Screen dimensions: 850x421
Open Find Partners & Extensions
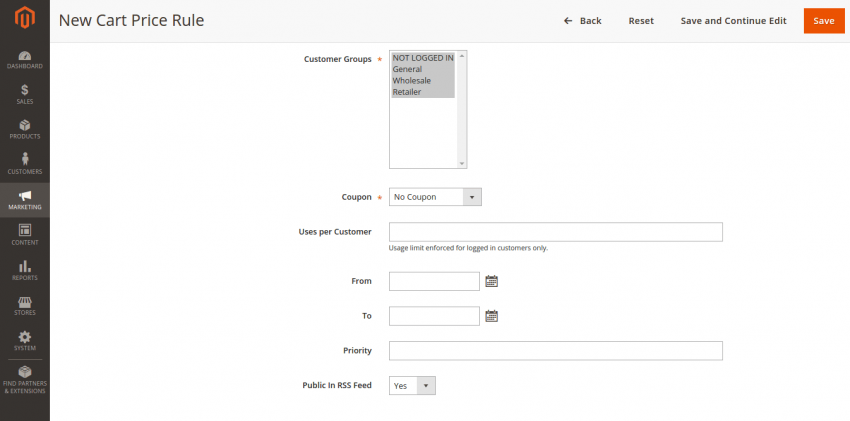[24, 379]
